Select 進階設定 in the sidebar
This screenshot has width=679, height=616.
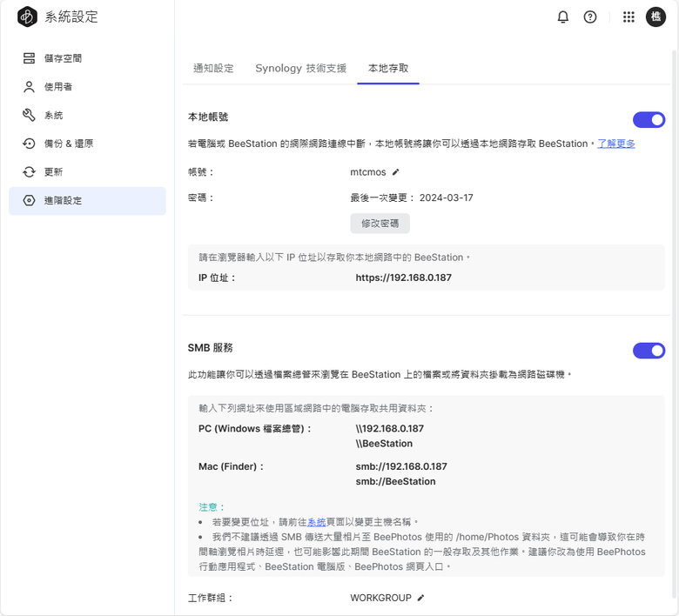(x=87, y=200)
